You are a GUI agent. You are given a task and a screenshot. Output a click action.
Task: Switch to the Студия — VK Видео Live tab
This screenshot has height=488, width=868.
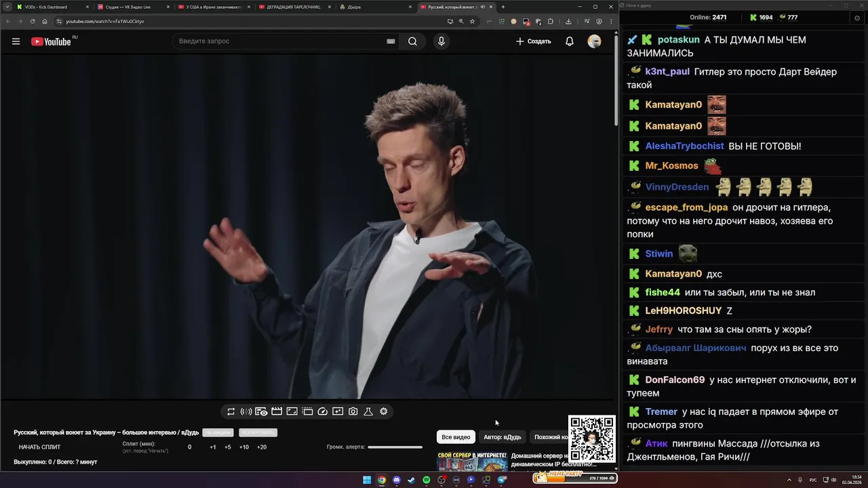coord(134,7)
